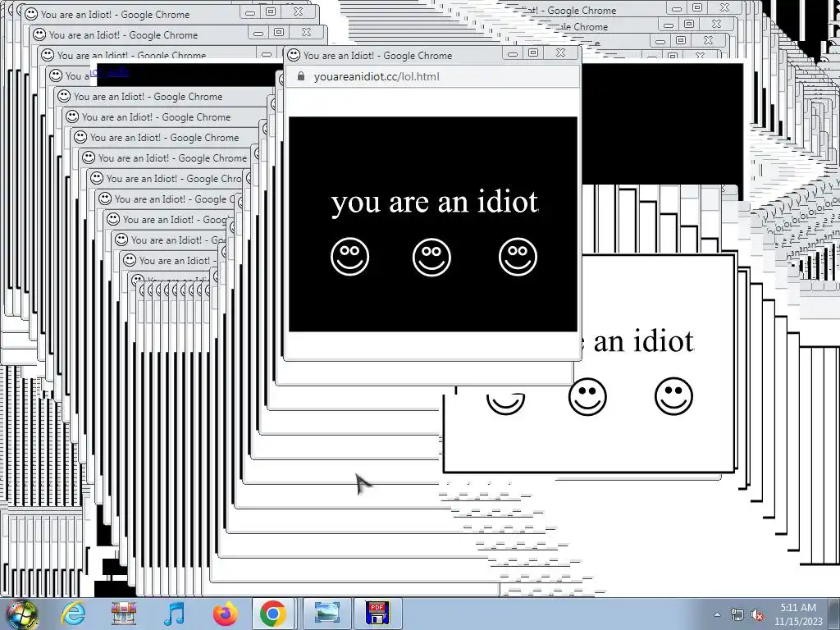Minimize the front window showing the URL bar
Viewport: 840px width, 630px height.
pyautogui.click(x=512, y=53)
